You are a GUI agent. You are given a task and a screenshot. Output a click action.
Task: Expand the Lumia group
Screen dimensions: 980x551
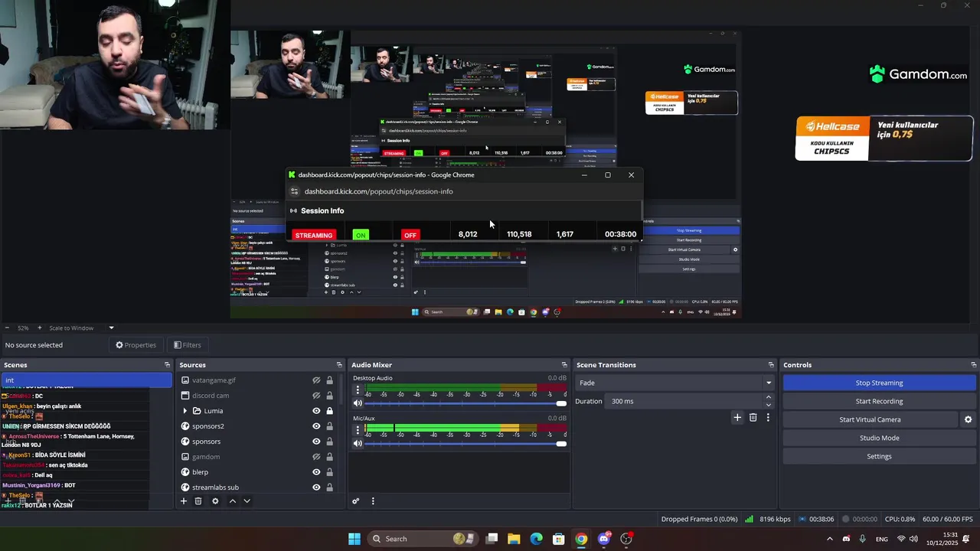coord(185,411)
